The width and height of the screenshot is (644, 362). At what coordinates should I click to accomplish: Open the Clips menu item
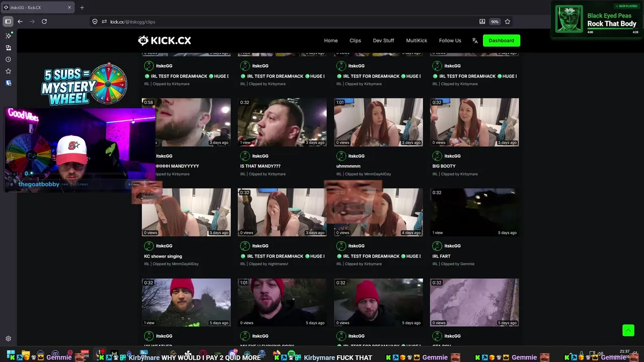[355, 41]
